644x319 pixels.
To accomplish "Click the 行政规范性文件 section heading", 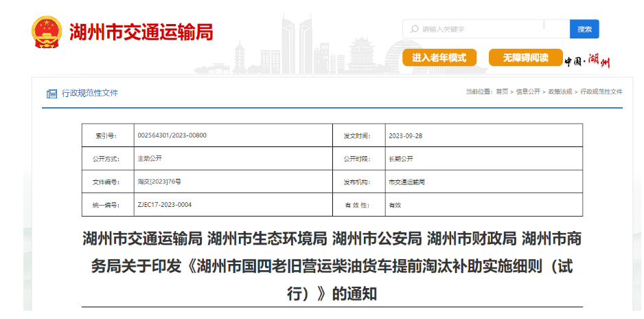I will click(90, 93).
